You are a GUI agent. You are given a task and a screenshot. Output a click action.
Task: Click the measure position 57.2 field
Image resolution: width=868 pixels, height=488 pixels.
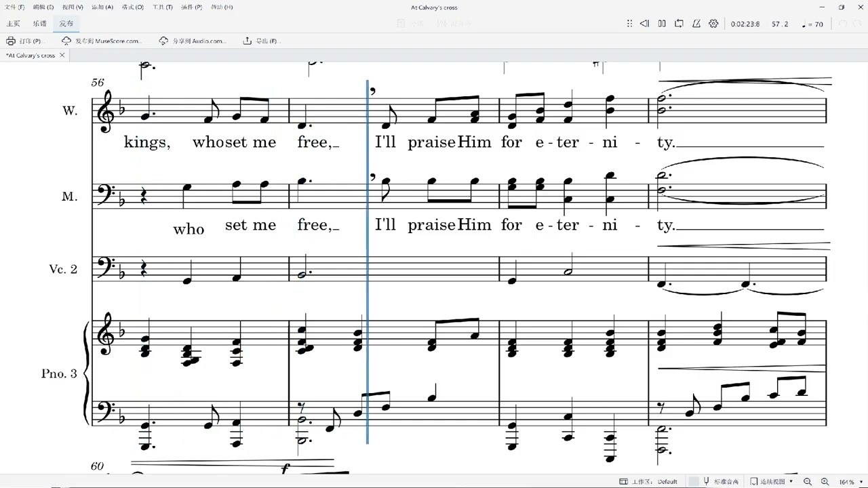coord(780,24)
